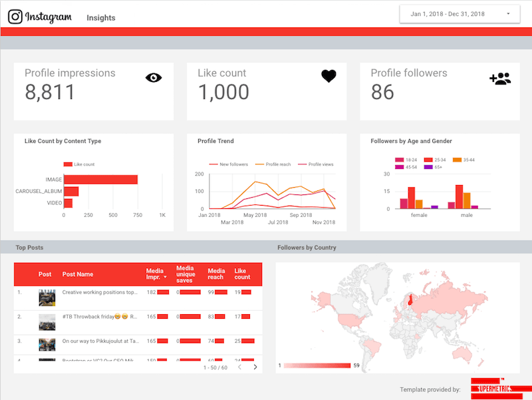Click the 25-34 age legend swatch

point(428,160)
